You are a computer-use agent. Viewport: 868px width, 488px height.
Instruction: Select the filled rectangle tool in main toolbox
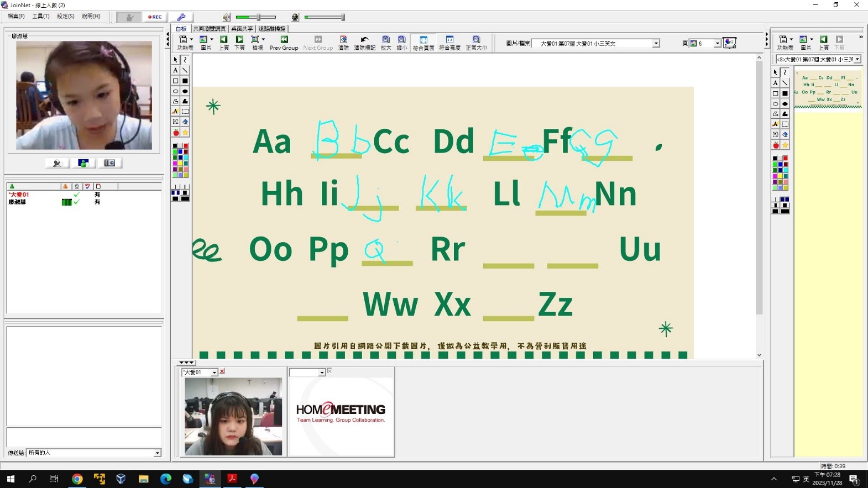(x=185, y=81)
